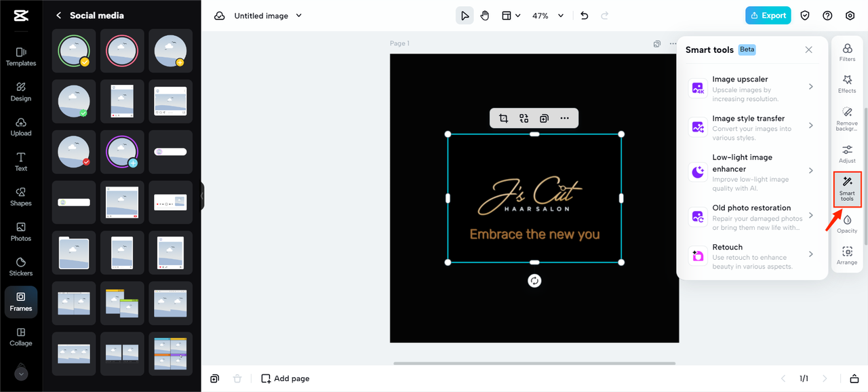Open the help question mark icon
The height and width of the screenshot is (392, 868).
827,16
